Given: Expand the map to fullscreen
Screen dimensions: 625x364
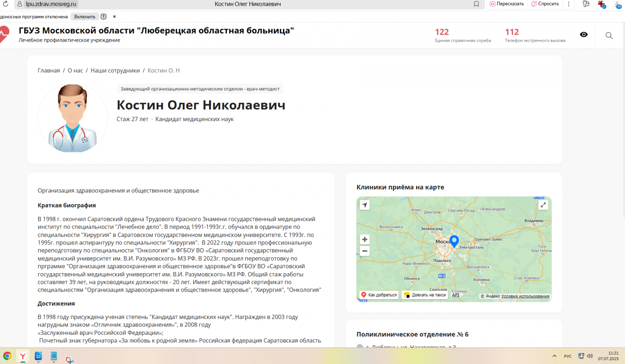Looking at the screenshot, I should (x=543, y=205).
